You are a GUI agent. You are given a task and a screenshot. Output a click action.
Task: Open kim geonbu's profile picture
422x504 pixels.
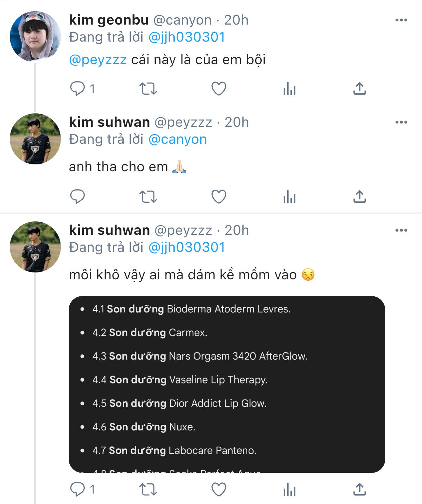[35, 36]
